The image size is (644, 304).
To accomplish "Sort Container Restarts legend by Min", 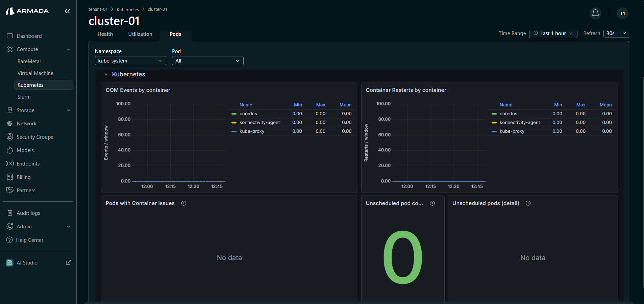I will tap(558, 105).
